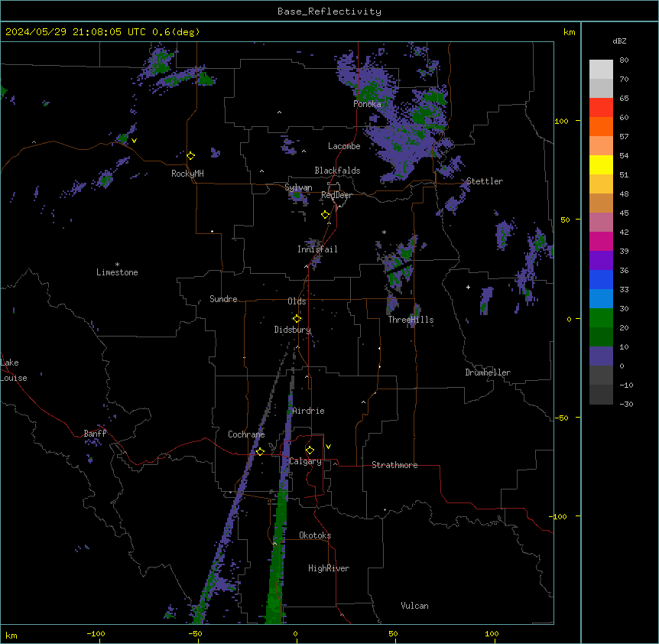
Task: Click the -30 value in the dBZ legend
Action: point(626,404)
